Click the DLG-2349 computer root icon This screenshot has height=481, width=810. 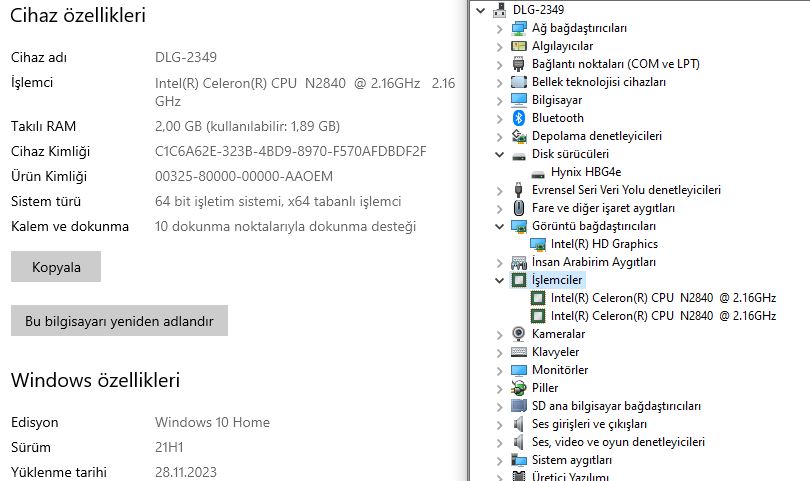pos(500,10)
